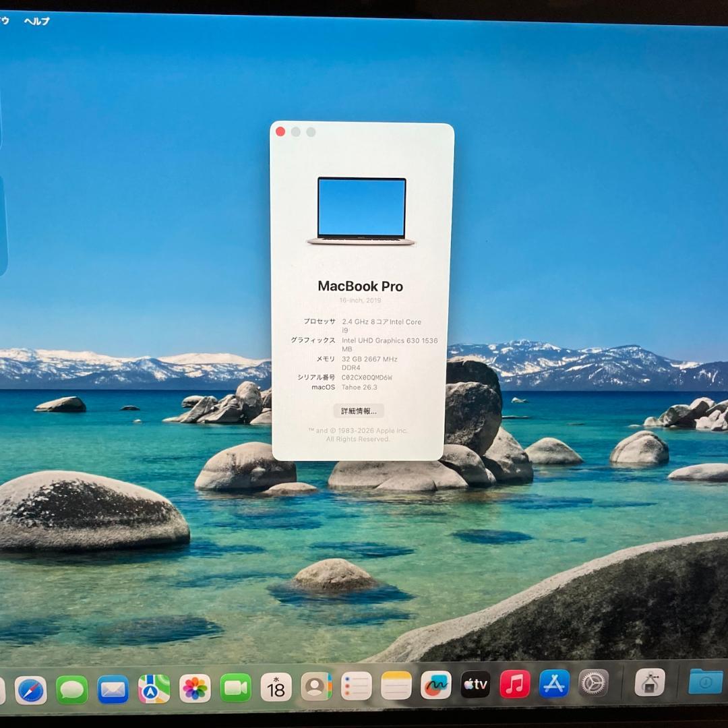Image resolution: width=728 pixels, height=728 pixels.
Task: Click the 詳細情報 (More Info) button
Action: tap(359, 411)
